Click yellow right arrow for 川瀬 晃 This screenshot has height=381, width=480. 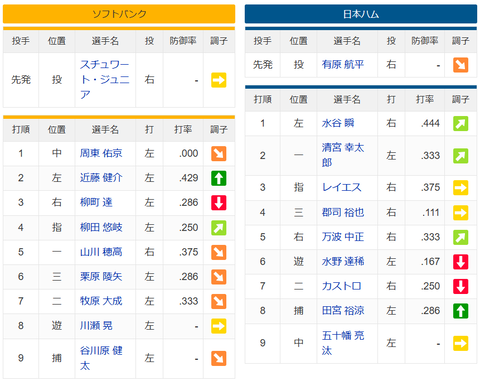(x=219, y=326)
